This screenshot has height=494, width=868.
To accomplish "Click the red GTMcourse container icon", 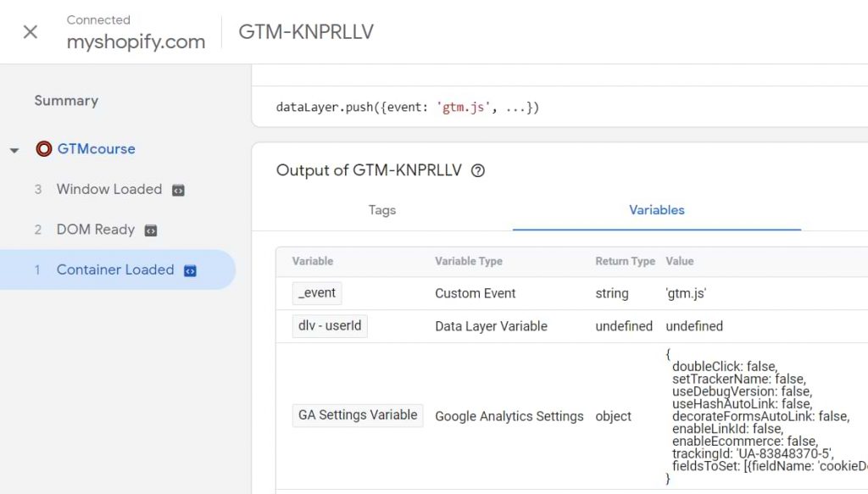I will 43,148.
